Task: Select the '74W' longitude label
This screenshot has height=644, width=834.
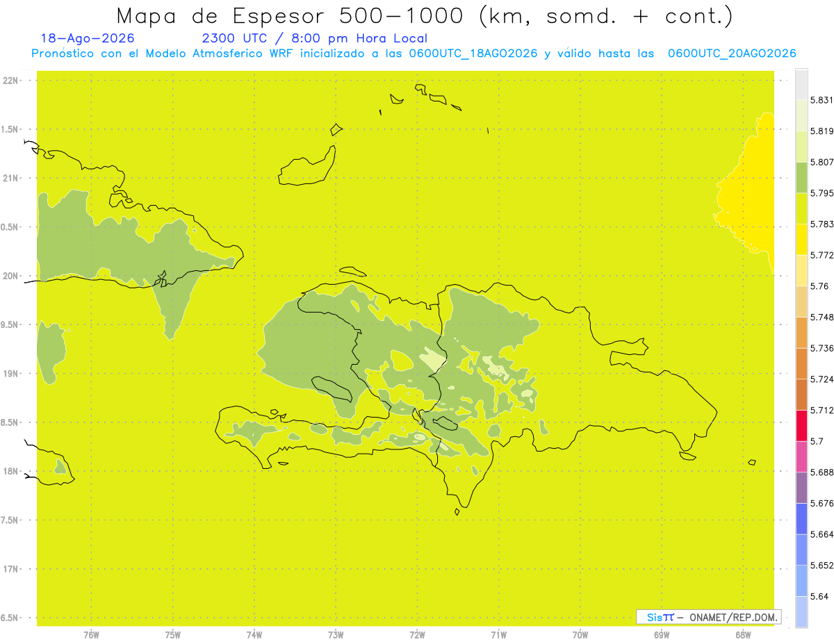Action: [254, 635]
